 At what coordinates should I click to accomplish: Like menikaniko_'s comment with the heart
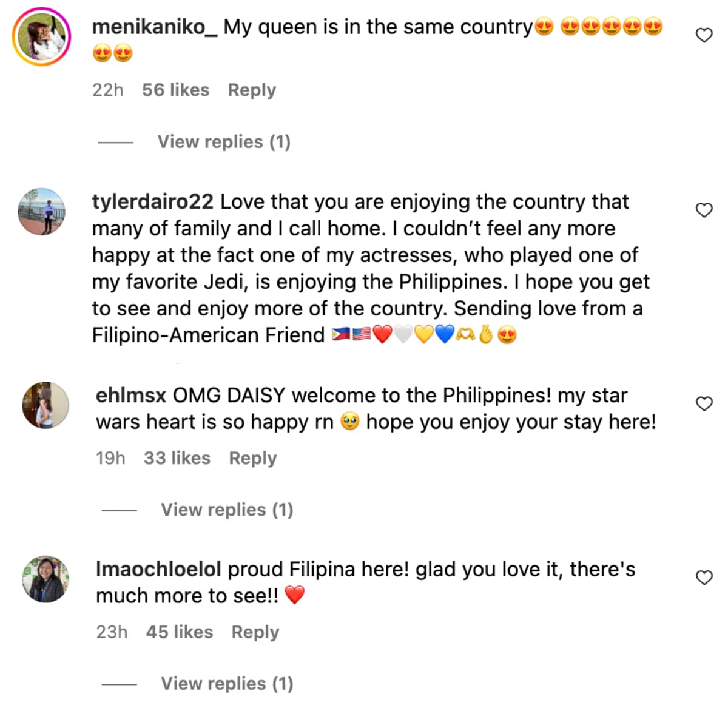click(x=704, y=36)
